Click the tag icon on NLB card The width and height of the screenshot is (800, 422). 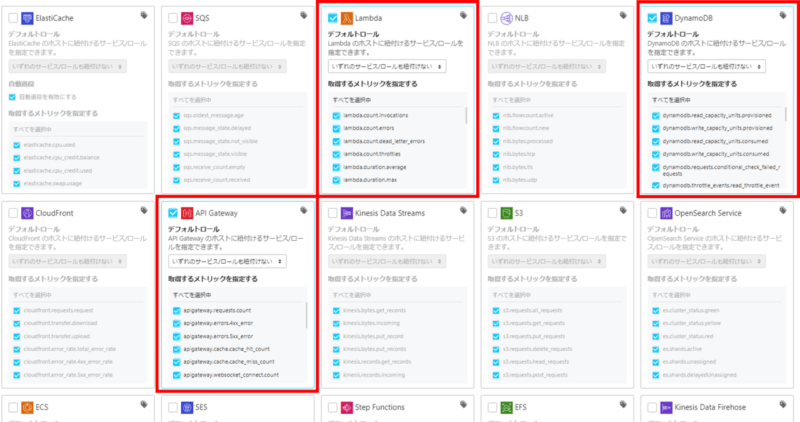coord(623,16)
